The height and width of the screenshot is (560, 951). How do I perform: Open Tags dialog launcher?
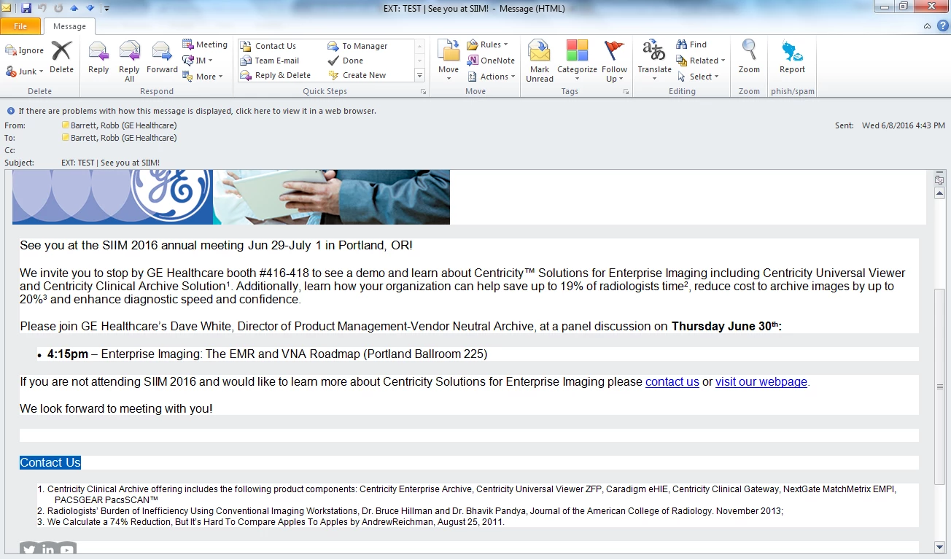click(625, 92)
